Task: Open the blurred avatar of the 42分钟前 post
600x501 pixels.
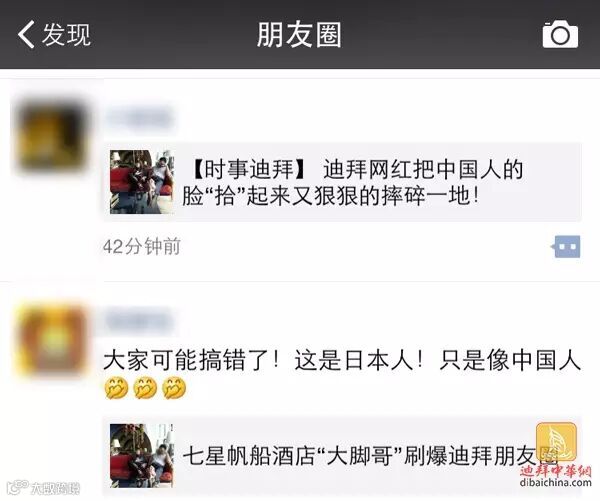Action: click(52, 134)
